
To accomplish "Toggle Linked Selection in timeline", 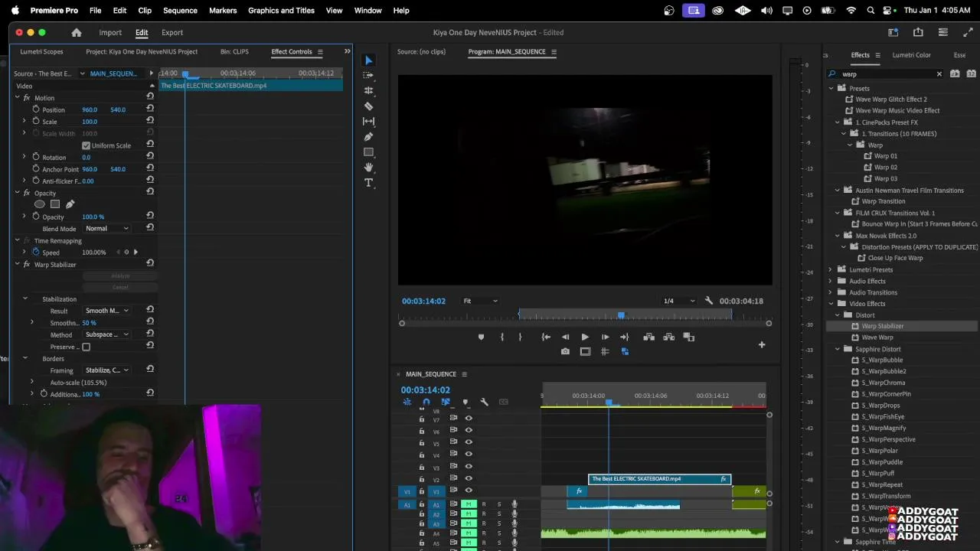I will (446, 402).
